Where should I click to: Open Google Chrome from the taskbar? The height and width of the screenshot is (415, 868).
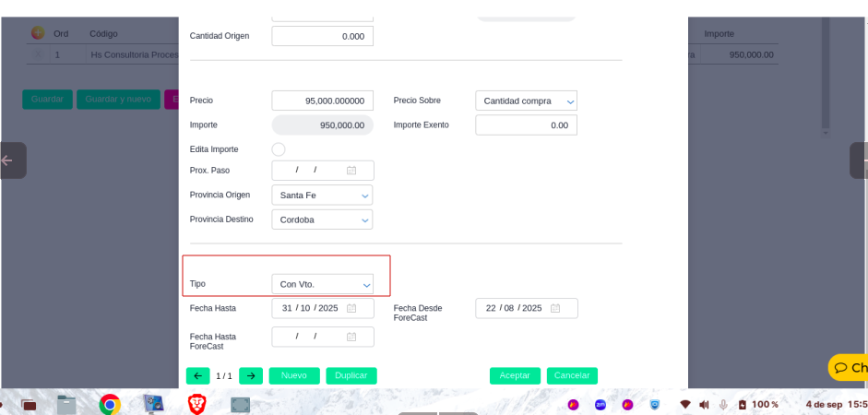click(x=110, y=404)
